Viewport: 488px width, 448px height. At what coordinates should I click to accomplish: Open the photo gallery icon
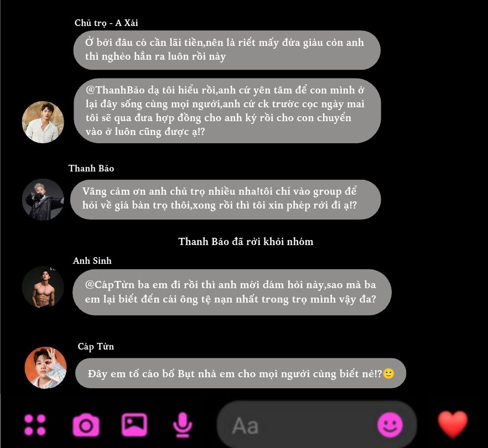click(x=134, y=425)
